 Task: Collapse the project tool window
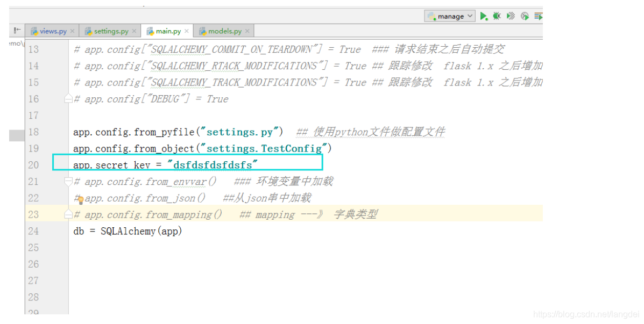click(17, 30)
